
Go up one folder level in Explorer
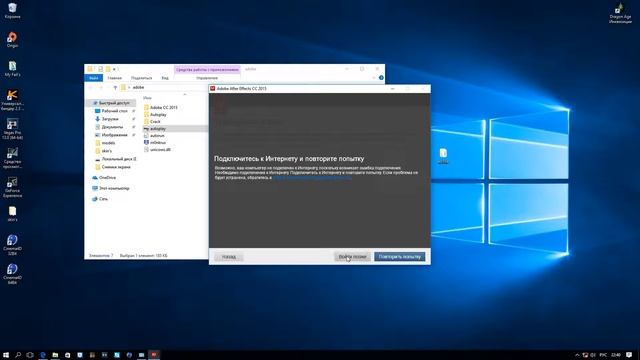coord(115,87)
